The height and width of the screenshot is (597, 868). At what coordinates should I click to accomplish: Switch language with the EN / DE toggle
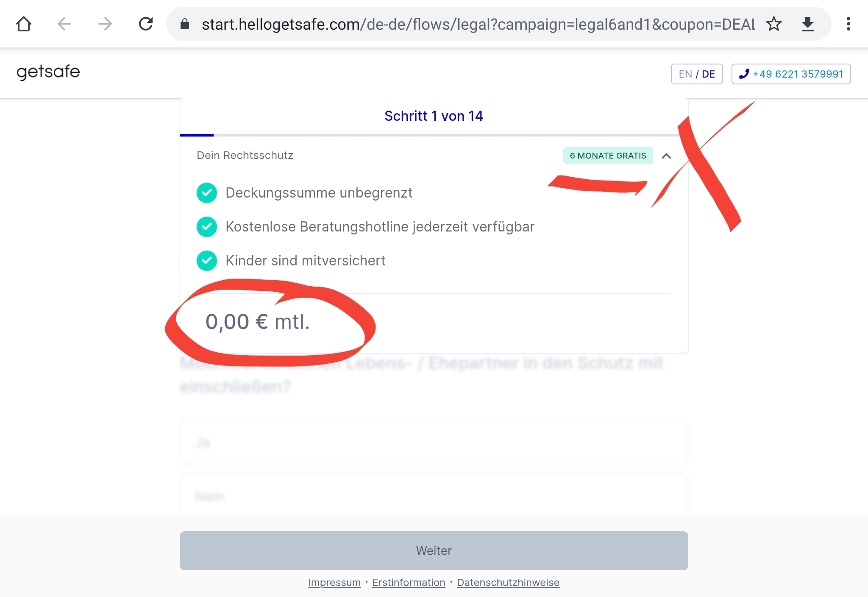[x=696, y=74]
